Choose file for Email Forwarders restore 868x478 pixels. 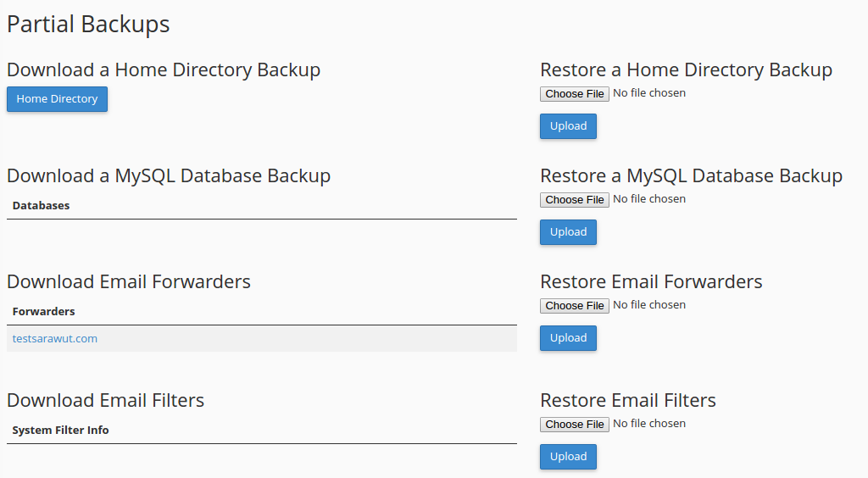click(575, 305)
